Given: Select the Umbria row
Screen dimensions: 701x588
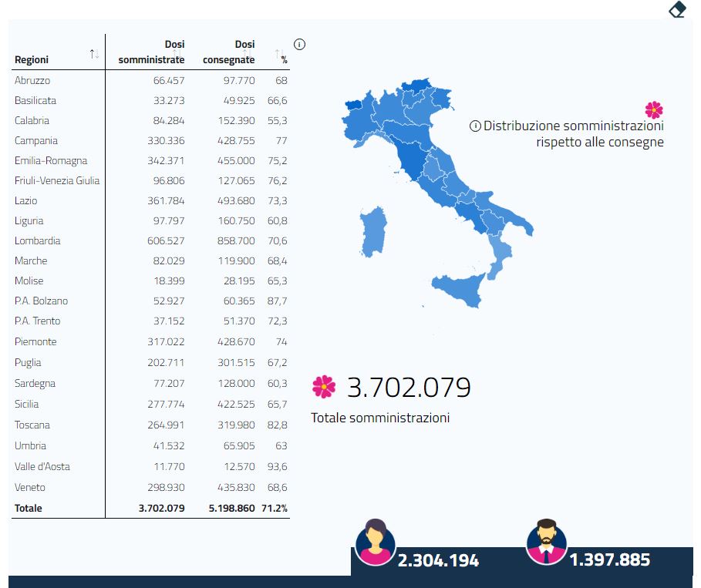Looking at the screenshot, I should [150, 445].
